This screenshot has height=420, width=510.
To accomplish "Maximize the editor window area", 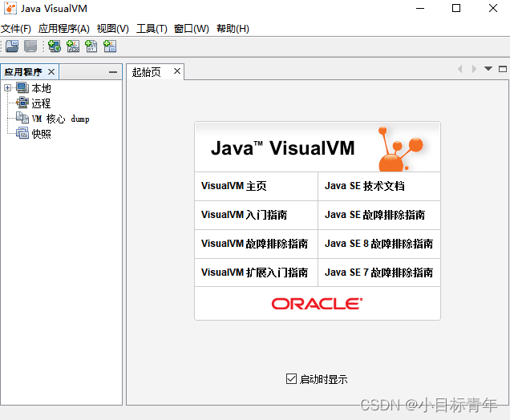I will [x=503, y=69].
